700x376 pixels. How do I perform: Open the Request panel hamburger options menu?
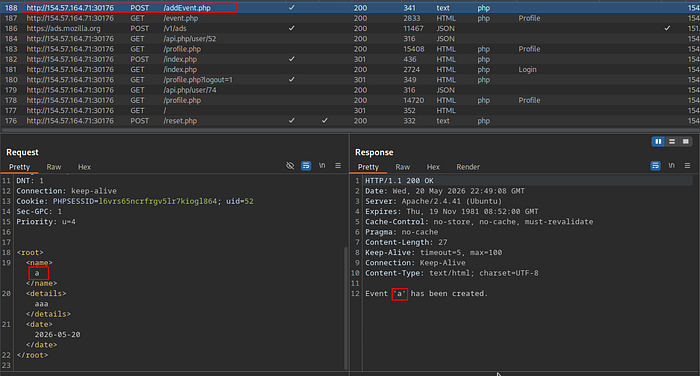coord(338,166)
